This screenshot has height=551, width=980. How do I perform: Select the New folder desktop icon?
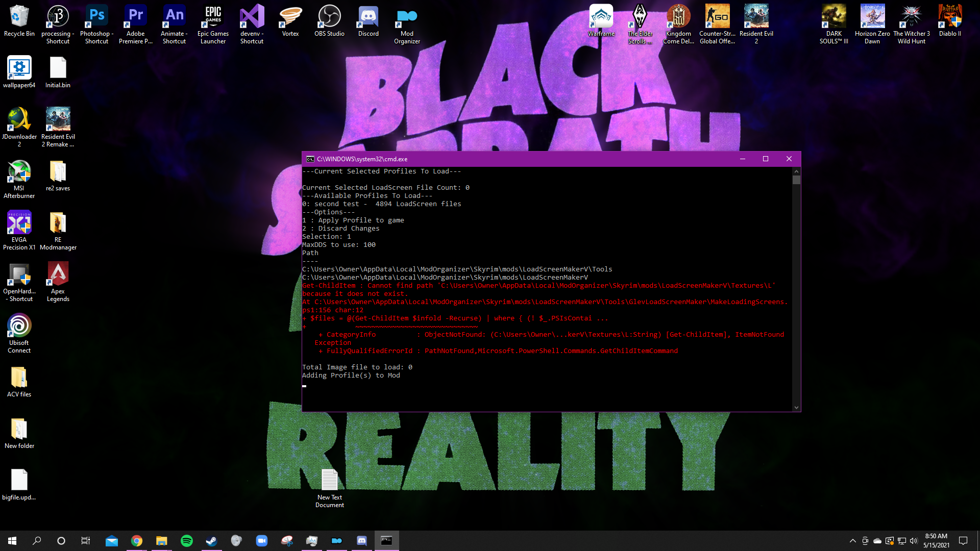[19, 433]
